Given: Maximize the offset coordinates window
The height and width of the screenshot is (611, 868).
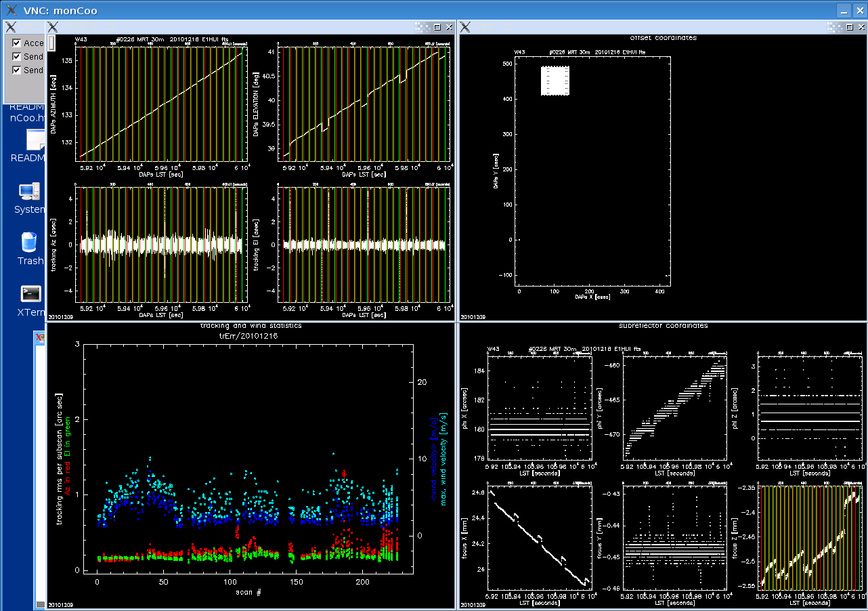Looking at the screenshot, I should point(848,27).
